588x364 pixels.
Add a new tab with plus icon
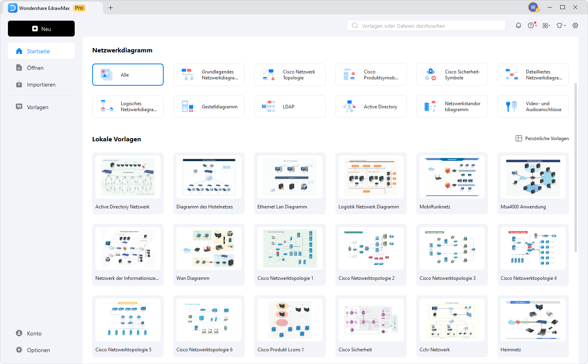tap(110, 8)
